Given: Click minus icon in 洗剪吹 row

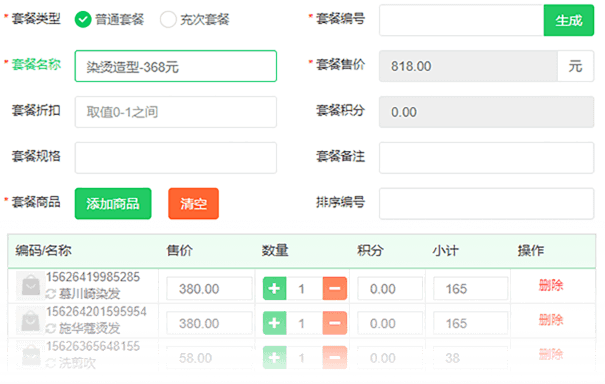Looking at the screenshot, I should pyautogui.click(x=335, y=357).
